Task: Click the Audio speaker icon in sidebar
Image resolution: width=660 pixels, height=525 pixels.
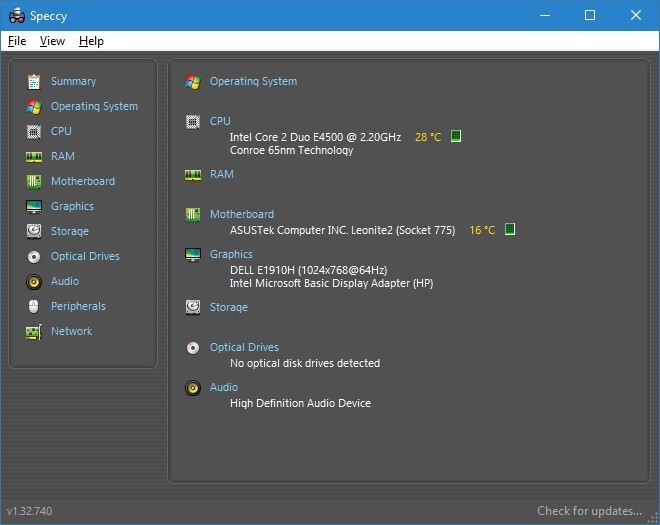Action: (x=34, y=282)
